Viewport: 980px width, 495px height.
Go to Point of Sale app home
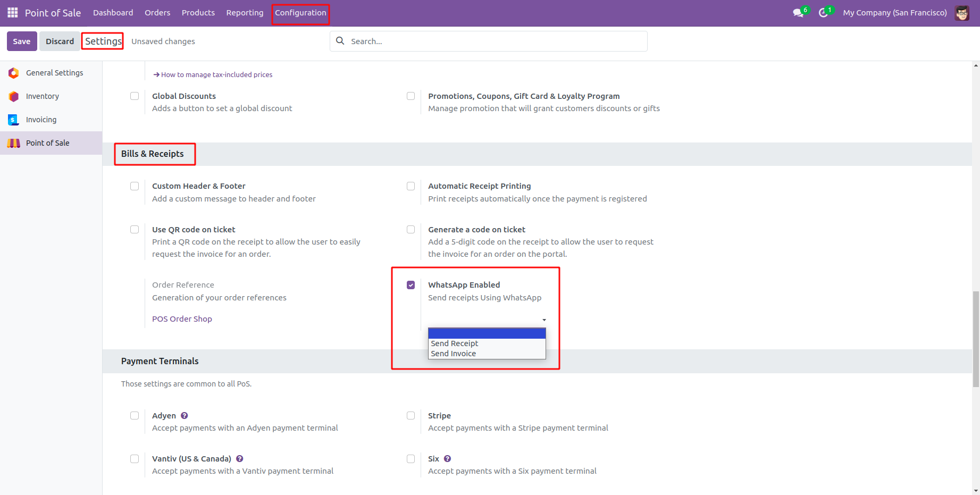[x=53, y=13]
